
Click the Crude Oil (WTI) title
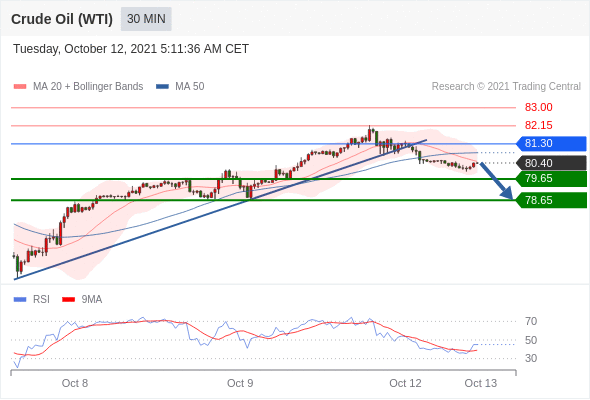pos(62,19)
